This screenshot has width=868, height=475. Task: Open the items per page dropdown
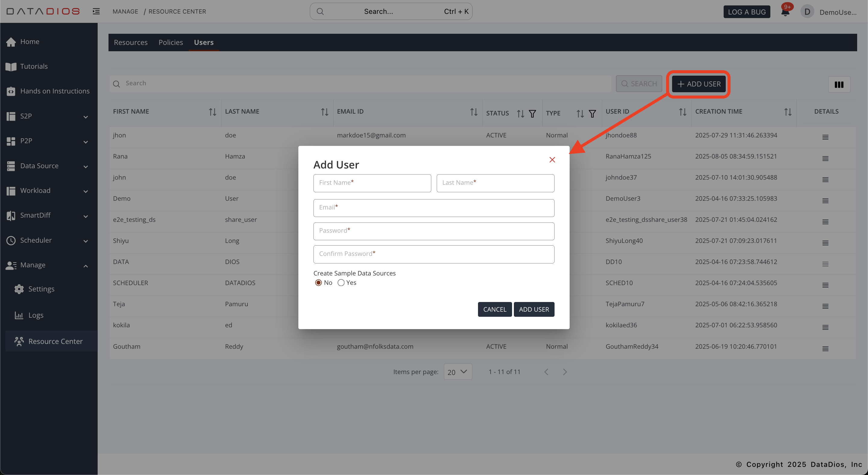click(x=458, y=372)
